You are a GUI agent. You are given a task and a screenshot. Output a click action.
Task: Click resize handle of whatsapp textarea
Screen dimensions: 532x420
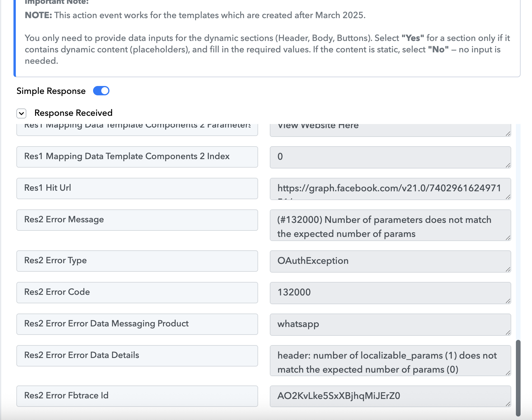pyautogui.click(x=508, y=333)
